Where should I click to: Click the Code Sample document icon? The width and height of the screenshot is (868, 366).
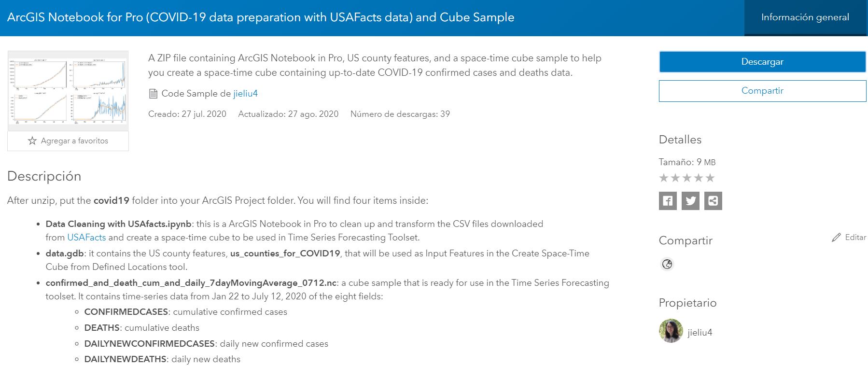(x=153, y=93)
